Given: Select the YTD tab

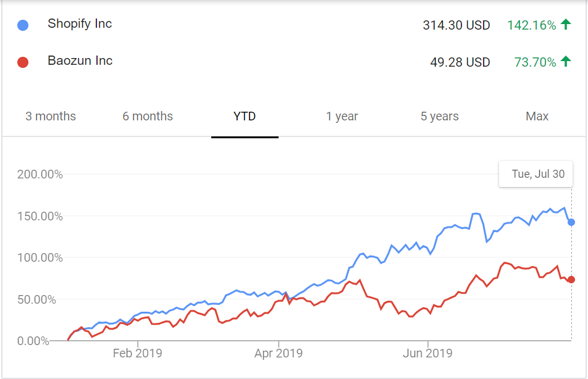Looking at the screenshot, I should tap(245, 116).
